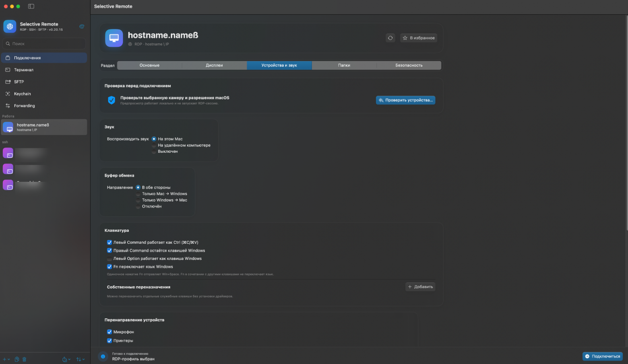This screenshot has width=628, height=364.
Task: Click the blue monitor icon in the connection header
Action: [114, 38]
